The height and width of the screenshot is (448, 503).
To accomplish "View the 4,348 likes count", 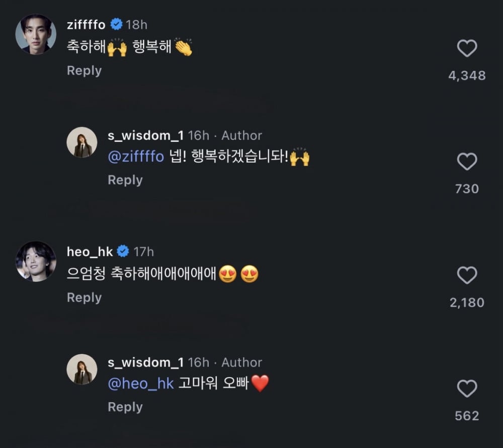I will coord(467,76).
